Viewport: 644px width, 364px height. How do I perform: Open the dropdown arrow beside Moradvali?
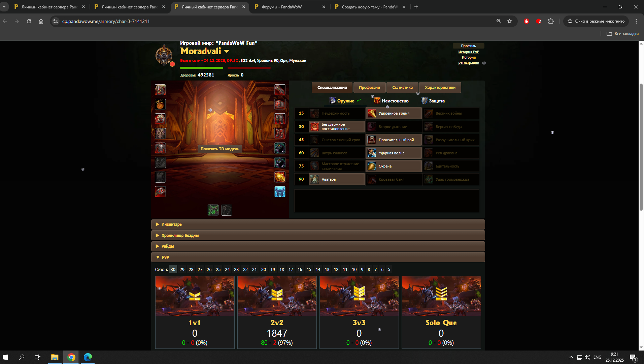click(x=227, y=51)
